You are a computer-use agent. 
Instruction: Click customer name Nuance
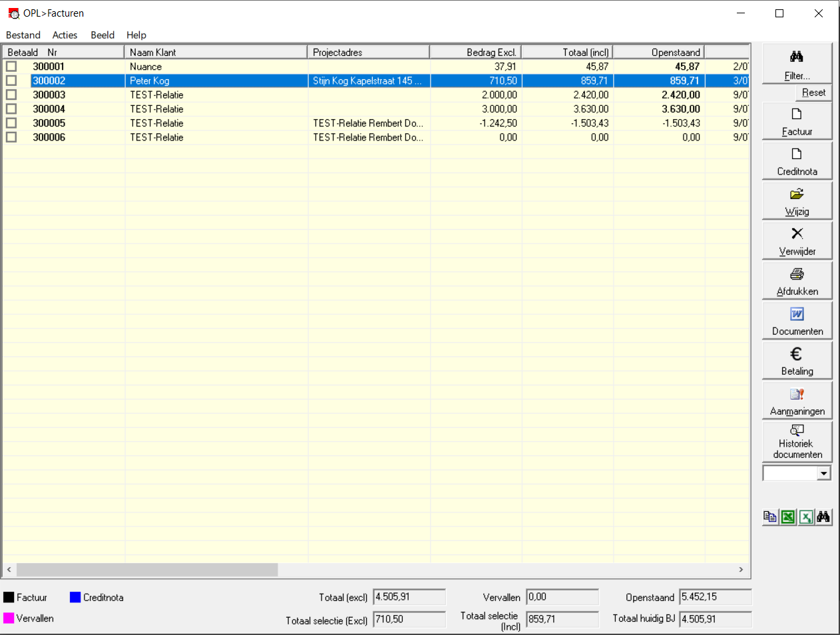[146, 67]
